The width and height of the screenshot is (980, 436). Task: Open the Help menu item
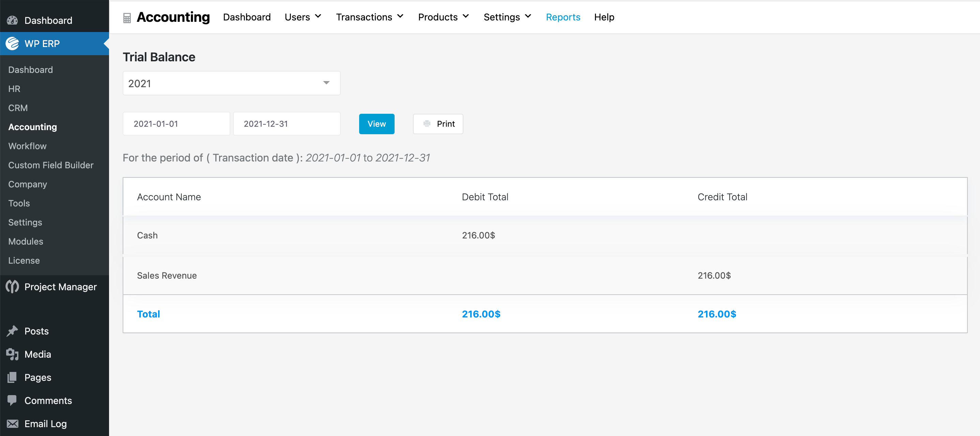(604, 17)
